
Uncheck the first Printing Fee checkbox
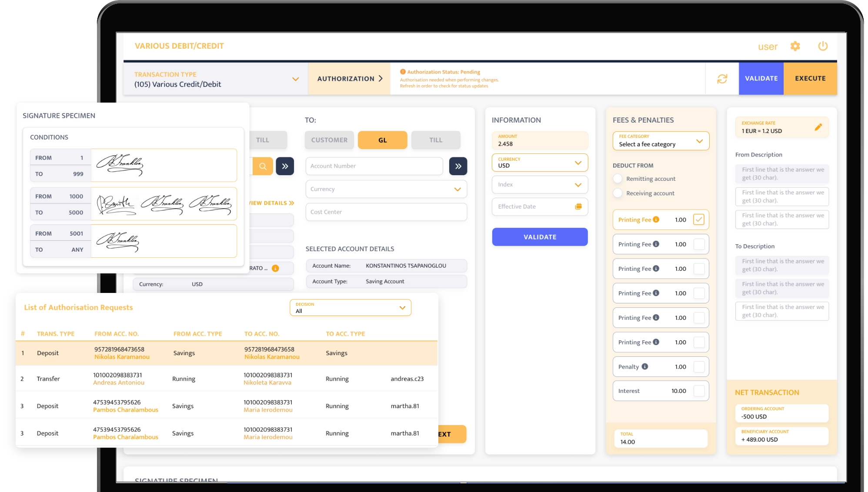pos(699,219)
